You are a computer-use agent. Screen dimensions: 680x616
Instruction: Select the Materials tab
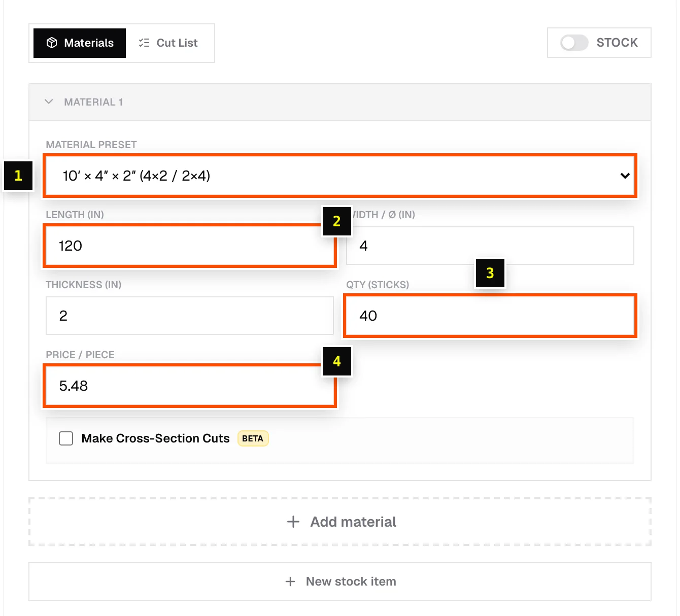pos(80,43)
